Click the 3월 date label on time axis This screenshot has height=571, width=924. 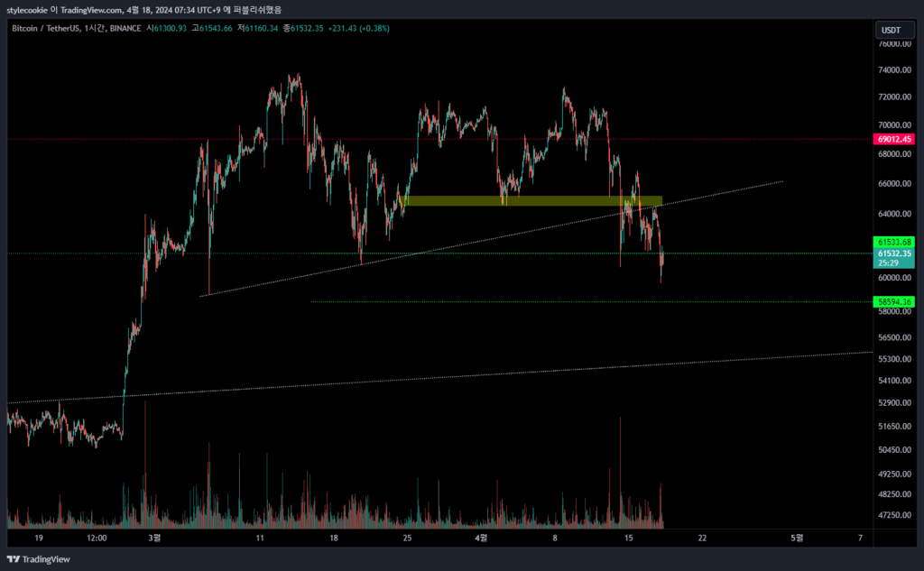154,538
